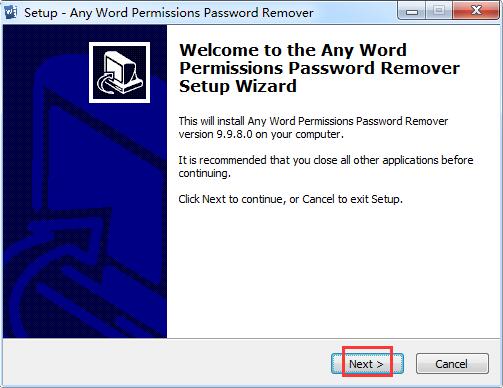Click the Next button to continue setup
Viewport: 503px width, 388px height.
(x=367, y=364)
